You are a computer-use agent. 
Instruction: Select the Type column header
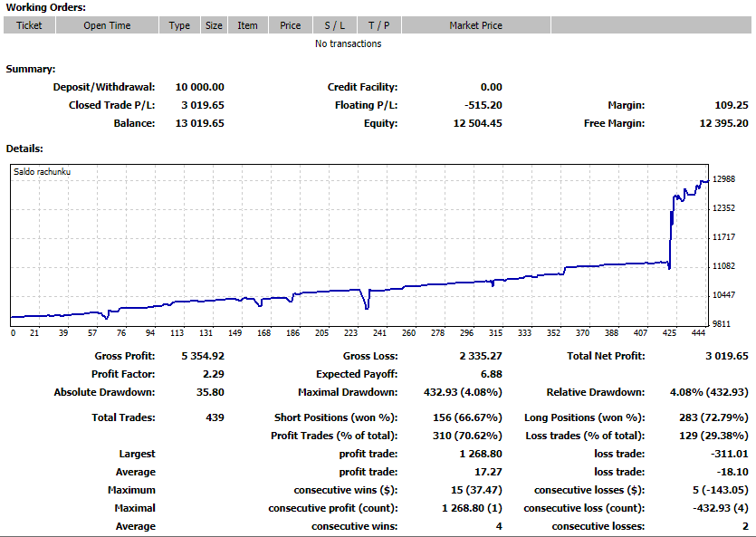coord(179,25)
